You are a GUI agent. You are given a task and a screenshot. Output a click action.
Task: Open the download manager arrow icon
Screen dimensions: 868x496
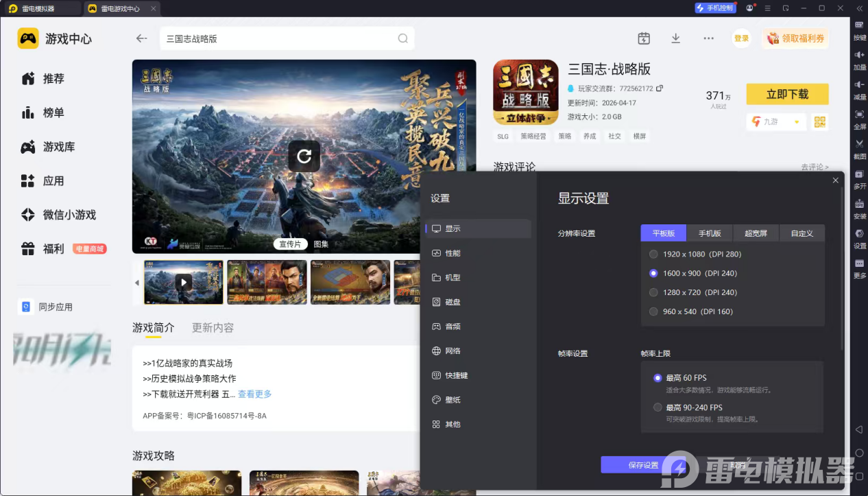tap(675, 38)
